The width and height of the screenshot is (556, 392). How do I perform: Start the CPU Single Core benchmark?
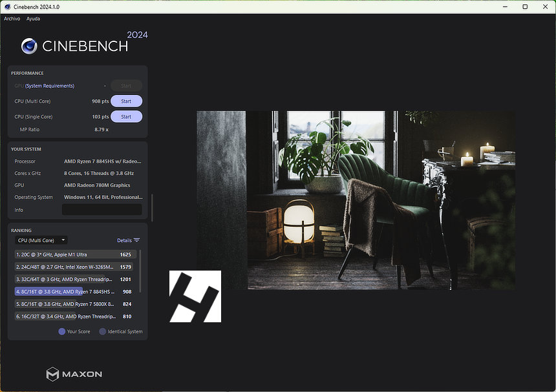click(x=126, y=117)
